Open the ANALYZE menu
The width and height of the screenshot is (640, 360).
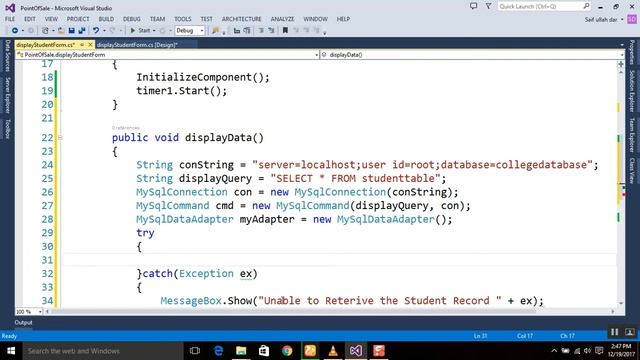(x=282, y=19)
